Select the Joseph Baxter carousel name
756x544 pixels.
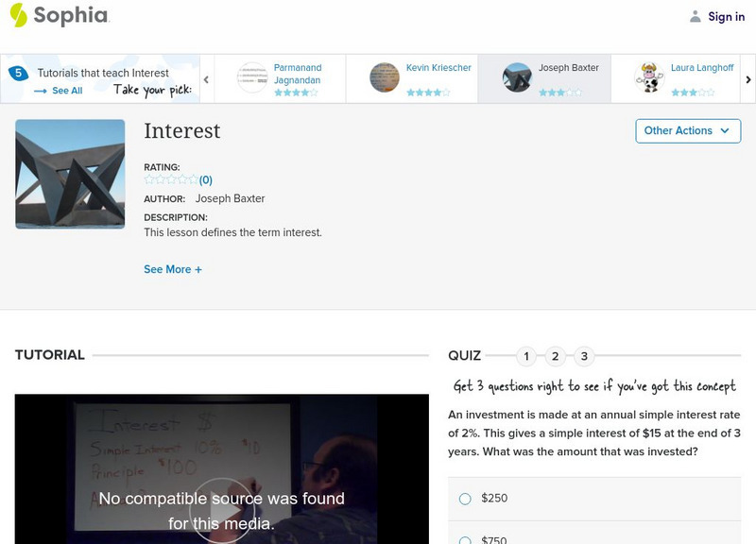[x=569, y=68]
